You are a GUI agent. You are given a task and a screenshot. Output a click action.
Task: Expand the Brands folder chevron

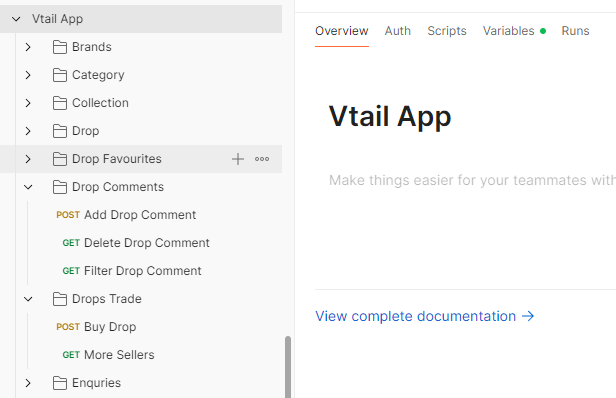28,47
